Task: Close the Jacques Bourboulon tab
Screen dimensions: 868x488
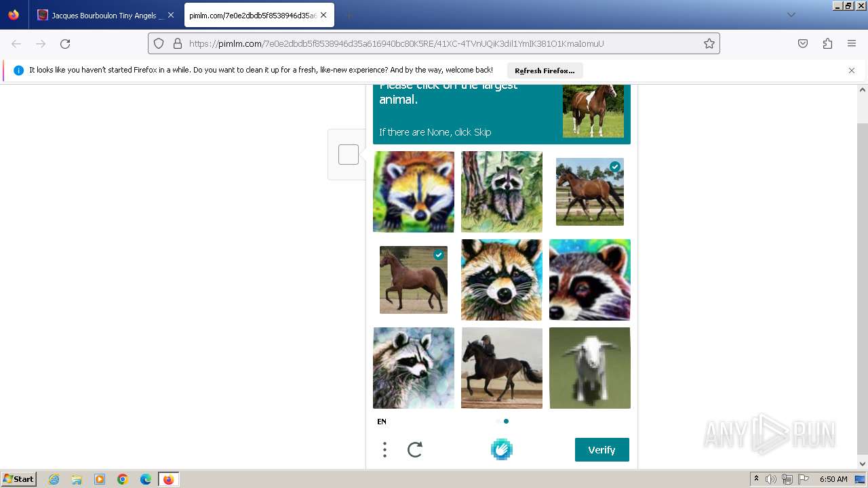Action: tap(170, 15)
